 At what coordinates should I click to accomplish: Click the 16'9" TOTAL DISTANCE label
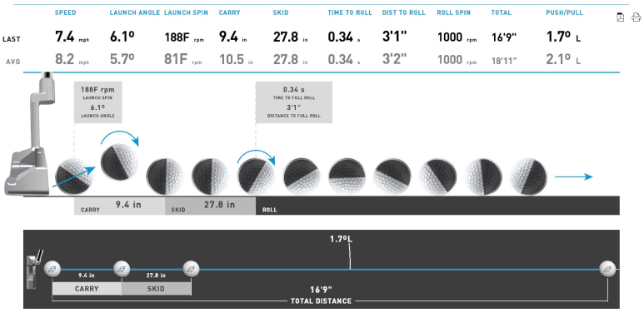(x=322, y=295)
